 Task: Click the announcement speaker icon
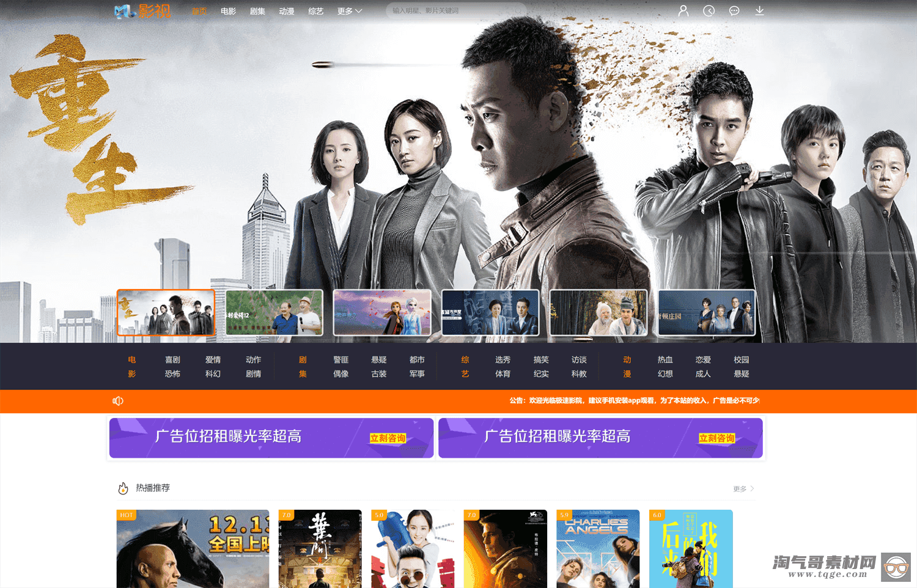click(x=118, y=401)
